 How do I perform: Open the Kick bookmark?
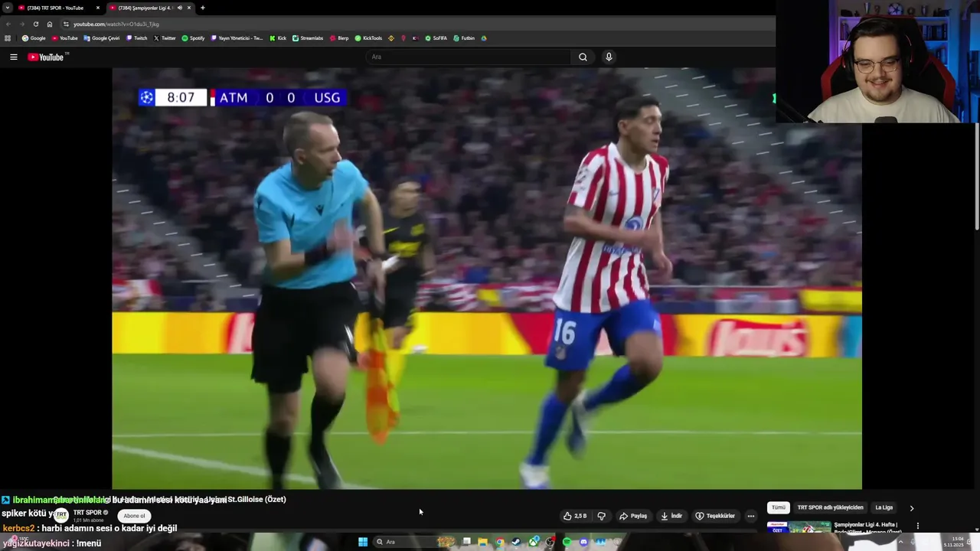(279, 37)
